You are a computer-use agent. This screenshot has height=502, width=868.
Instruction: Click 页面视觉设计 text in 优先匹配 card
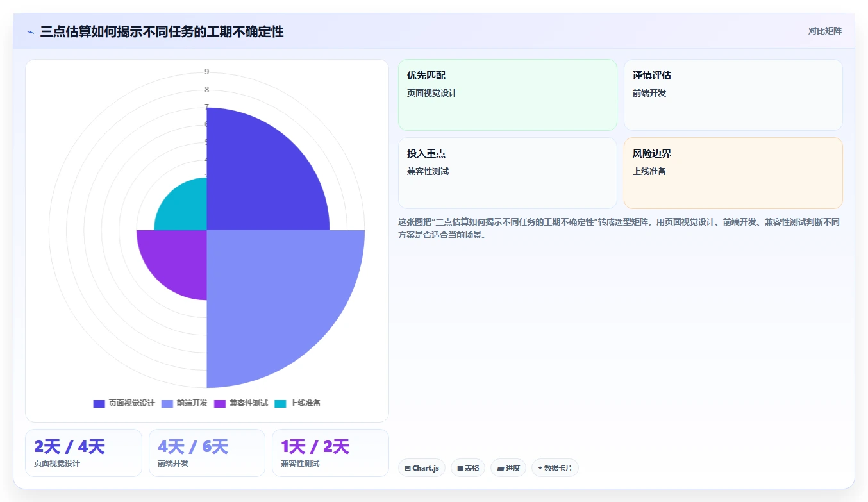pos(432,93)
